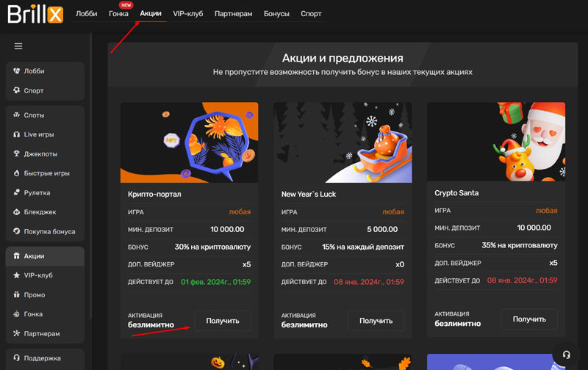Click Получить on Крипто-портал card
This screenshot has height=370, width=588.
pyautogui.click(x=222, y=320)
